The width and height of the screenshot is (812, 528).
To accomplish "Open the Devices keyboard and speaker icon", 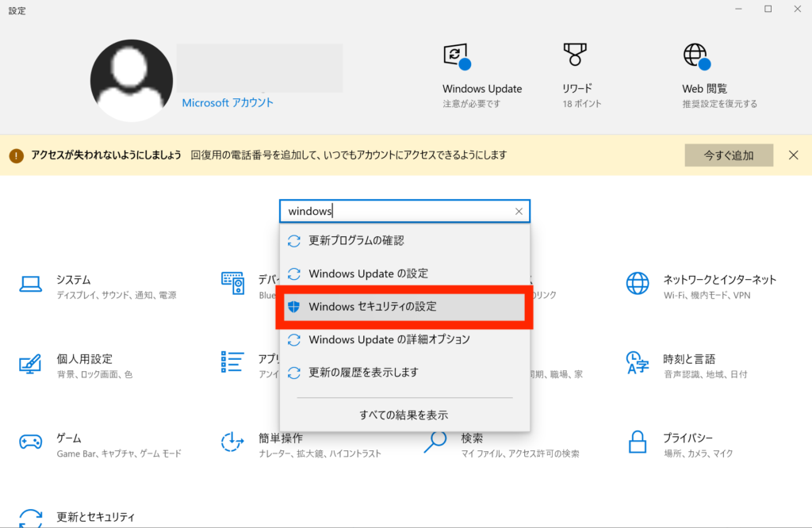I will pyautogui.click(x=232, y=283).
